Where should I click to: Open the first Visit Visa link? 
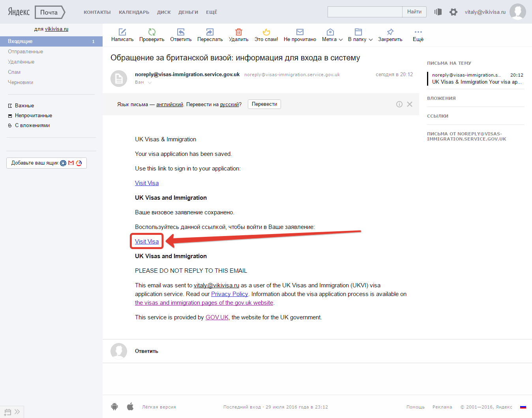147,183
